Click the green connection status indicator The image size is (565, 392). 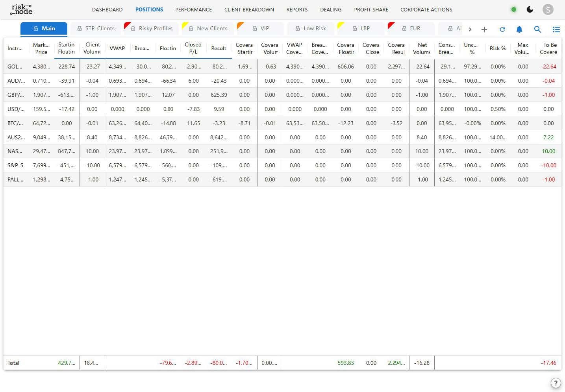514,9
